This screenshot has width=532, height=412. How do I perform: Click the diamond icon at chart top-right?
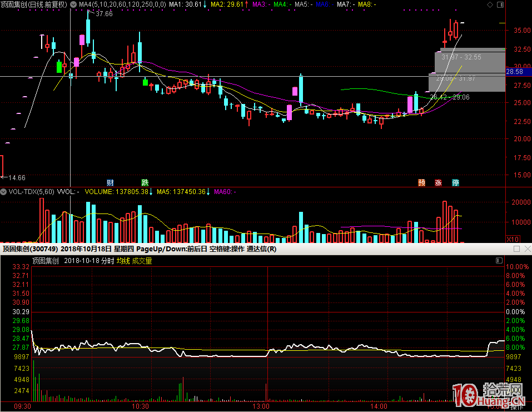coord(489,4)
